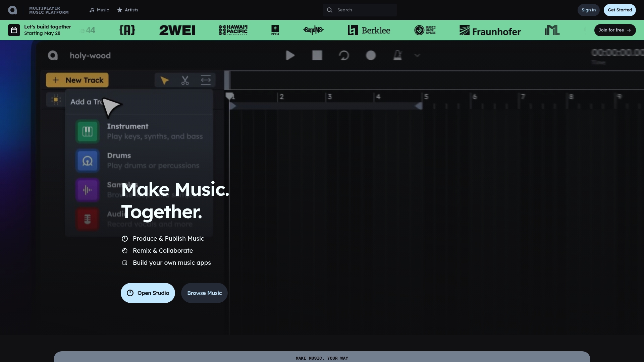Click the green Instrument piano icon
This screenshot has height=362, width=644.
[x=88, y=131]
